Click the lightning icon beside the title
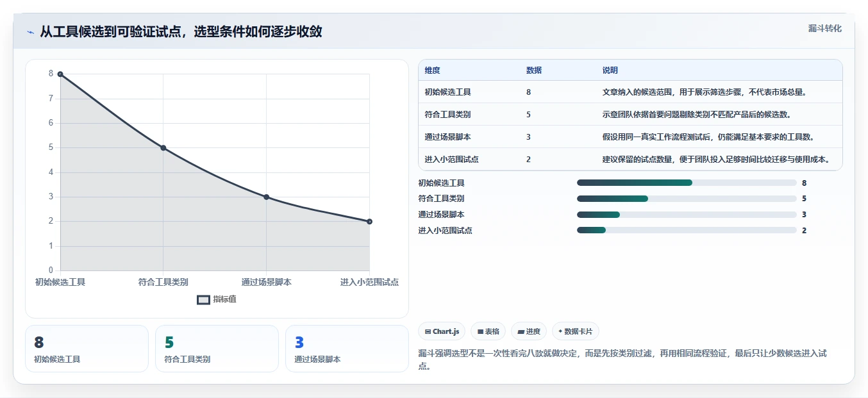 (31, 32)
